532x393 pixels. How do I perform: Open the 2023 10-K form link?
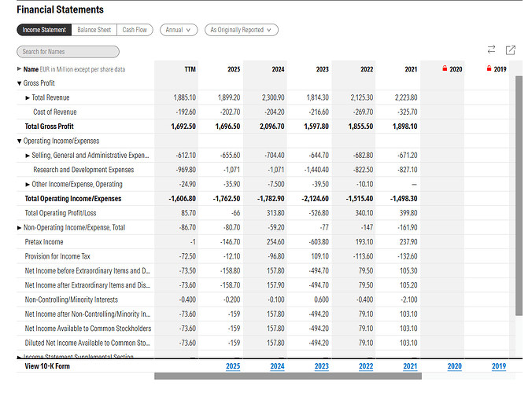click(321, 366)
